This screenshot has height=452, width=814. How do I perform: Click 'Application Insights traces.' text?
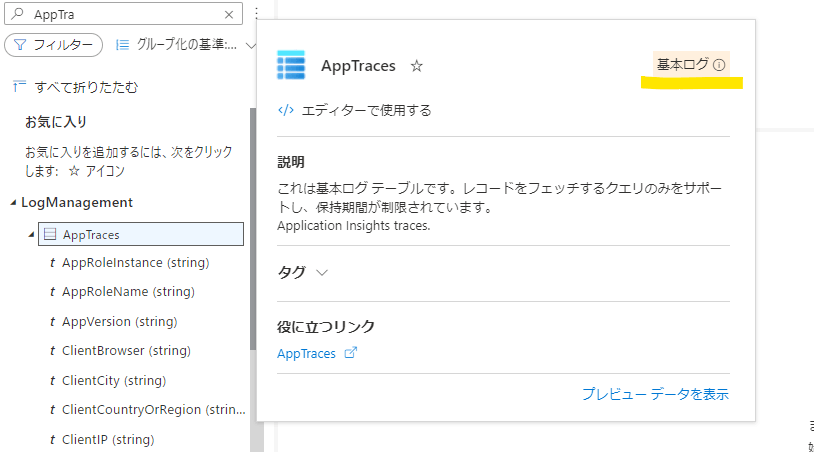[x=354, y=226]
